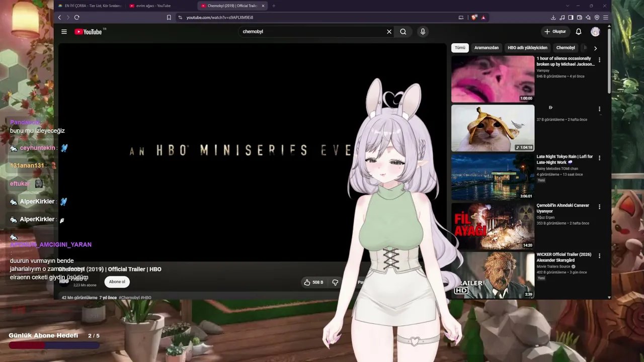This screenshot has width=644, height=362.
Task: Show more filter chips with right arrow
Action: 595,48
